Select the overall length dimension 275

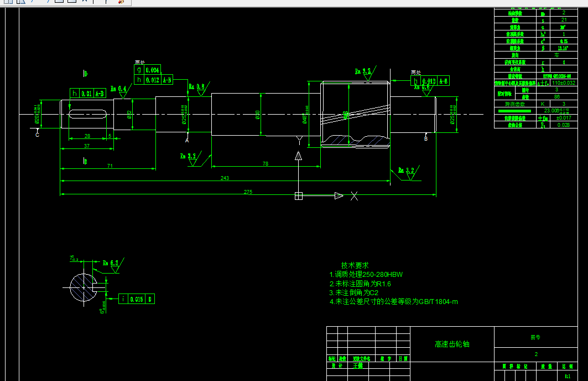[x=248, y=192]
